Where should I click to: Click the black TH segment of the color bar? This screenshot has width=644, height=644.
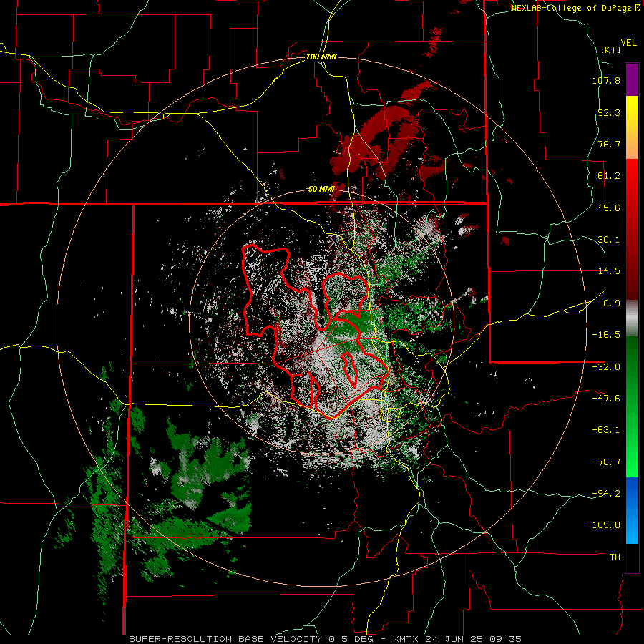coord(632,557)
